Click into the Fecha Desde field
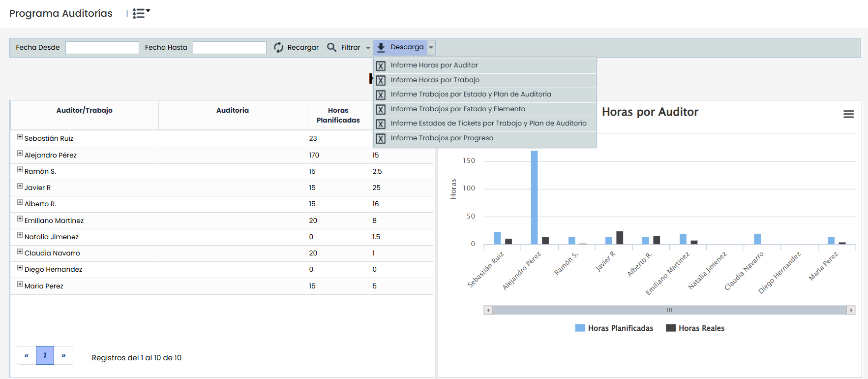The image size is (868, 379). [x=102, y=48]
